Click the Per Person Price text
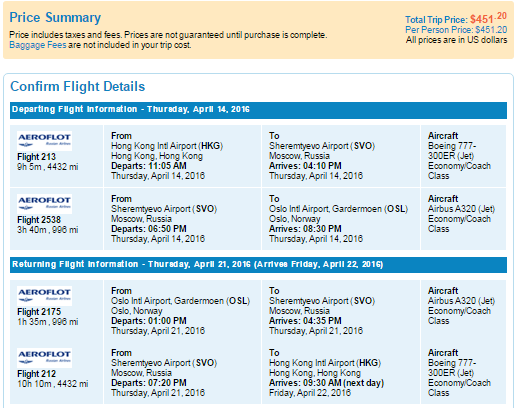Viewport: 518px width, 408px height. pyautogui.click(x=456, y=30)
